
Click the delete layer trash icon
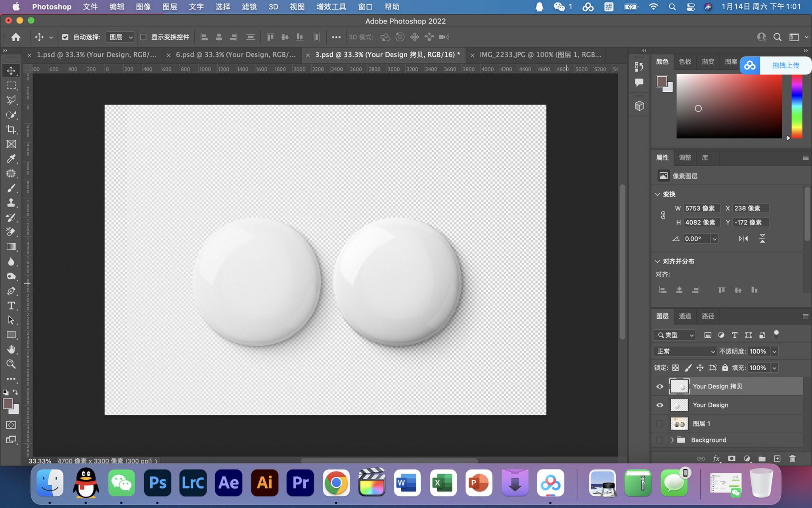point(792,458)
